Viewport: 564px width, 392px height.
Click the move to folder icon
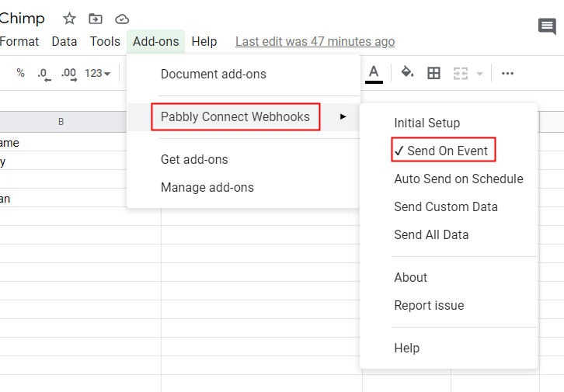point(96,19)
